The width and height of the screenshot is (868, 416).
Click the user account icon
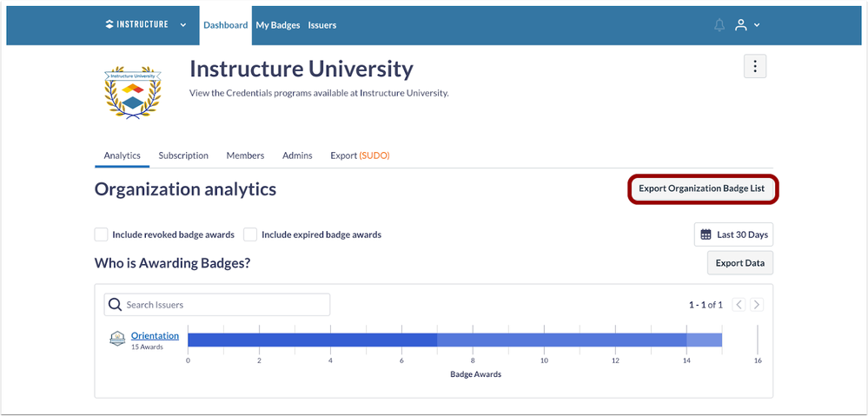coord(741,25)
